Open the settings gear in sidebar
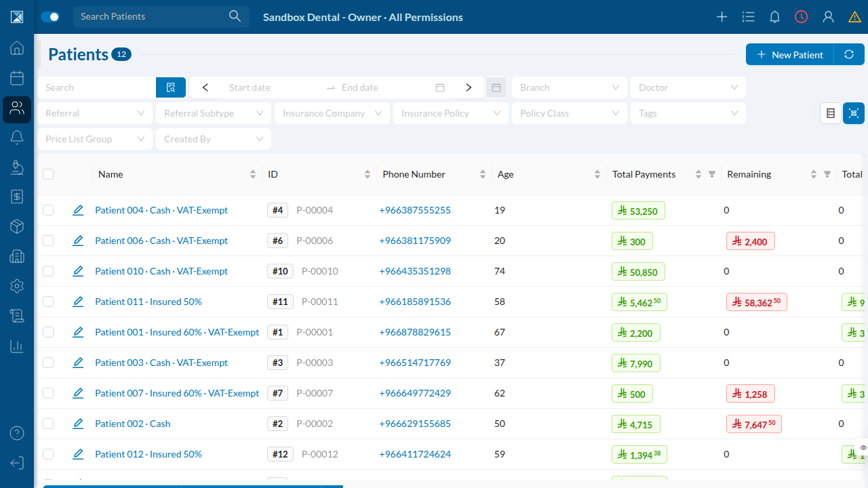Screen dimensions: 868x488 [17, 286]
